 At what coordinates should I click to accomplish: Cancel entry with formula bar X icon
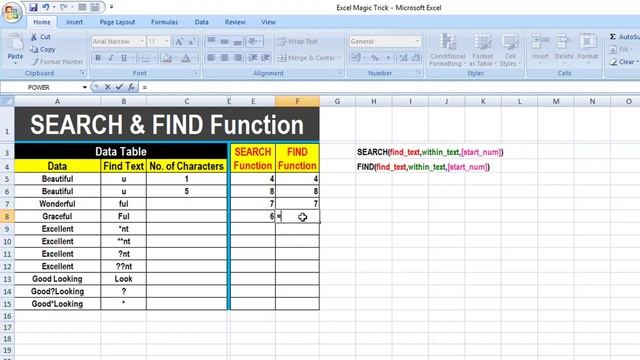click(x=107, y=87)
